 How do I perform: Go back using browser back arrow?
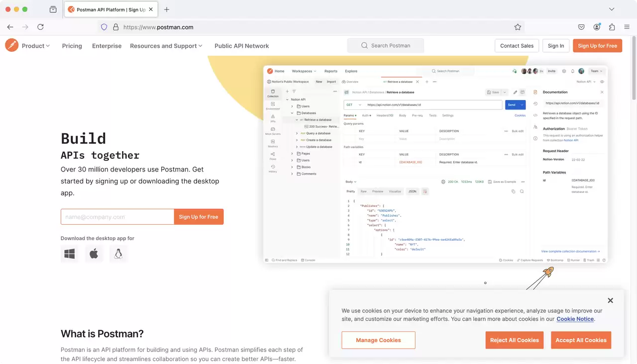(10, 27)
